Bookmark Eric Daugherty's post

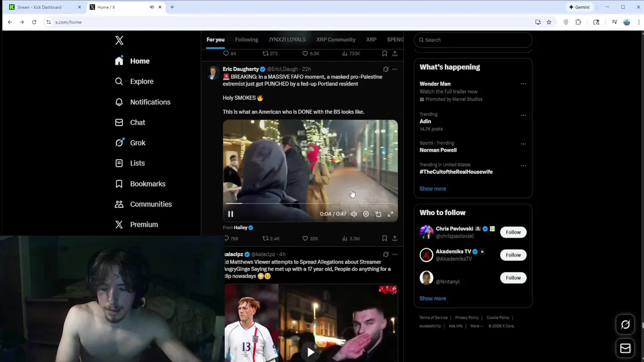(x=384, y=238)
